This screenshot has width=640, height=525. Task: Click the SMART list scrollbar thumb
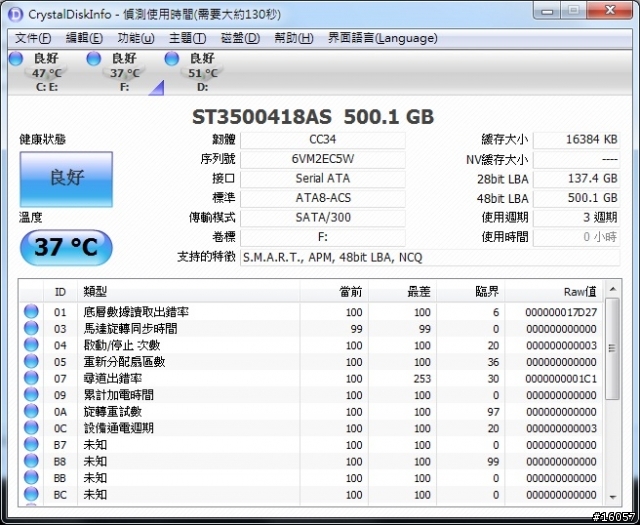pyautogui.click(x=612, y=348)
